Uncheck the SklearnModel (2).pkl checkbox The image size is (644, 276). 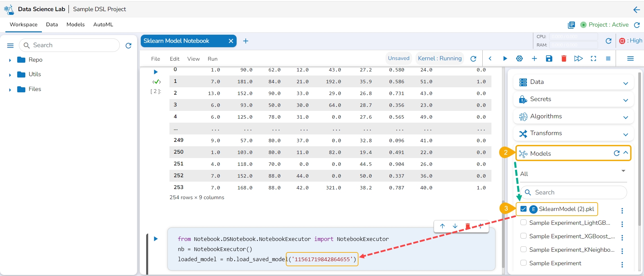pos(523,209)
